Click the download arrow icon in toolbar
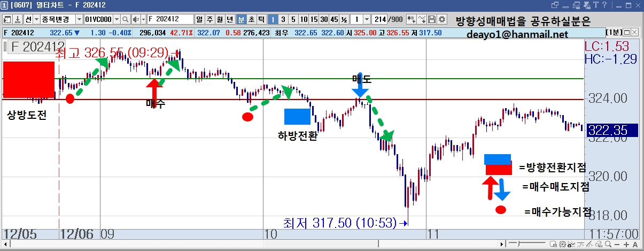The image size is (644, 251). click(x=18, y=19)
